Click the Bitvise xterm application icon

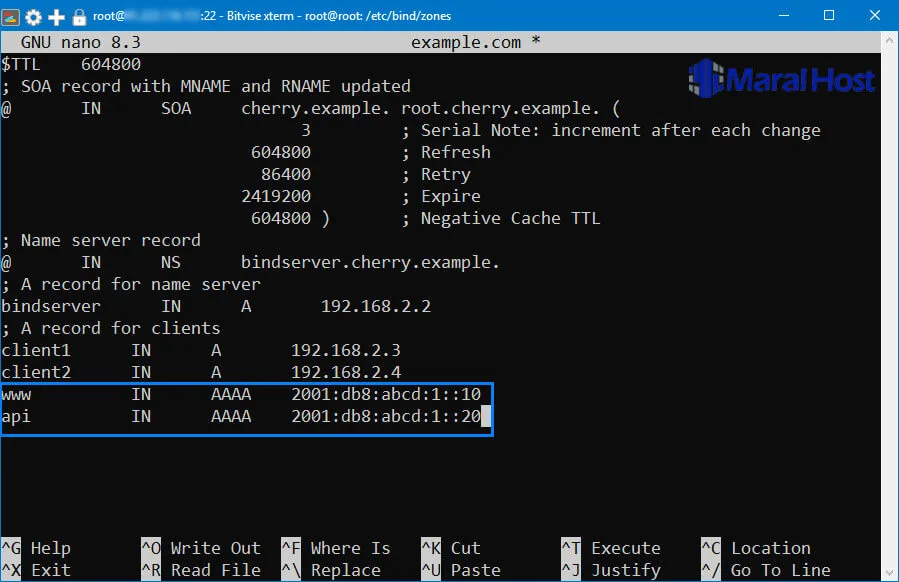[10, 15]
